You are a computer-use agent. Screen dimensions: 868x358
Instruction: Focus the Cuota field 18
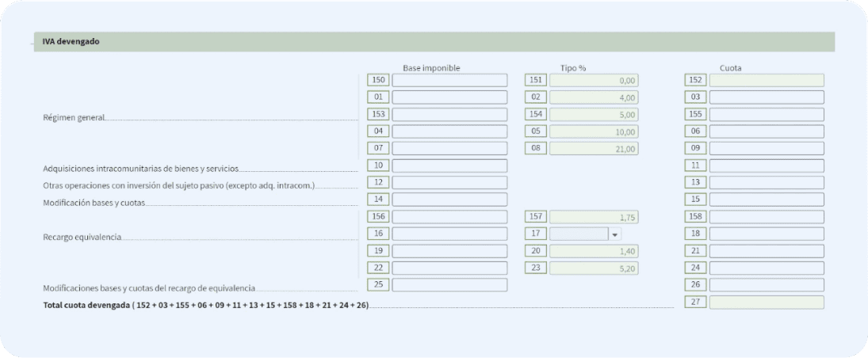point(767,234)
